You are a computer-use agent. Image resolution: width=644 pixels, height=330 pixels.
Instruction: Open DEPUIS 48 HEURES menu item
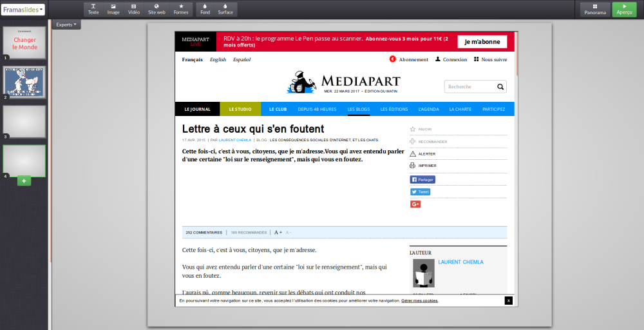(317, 109)
